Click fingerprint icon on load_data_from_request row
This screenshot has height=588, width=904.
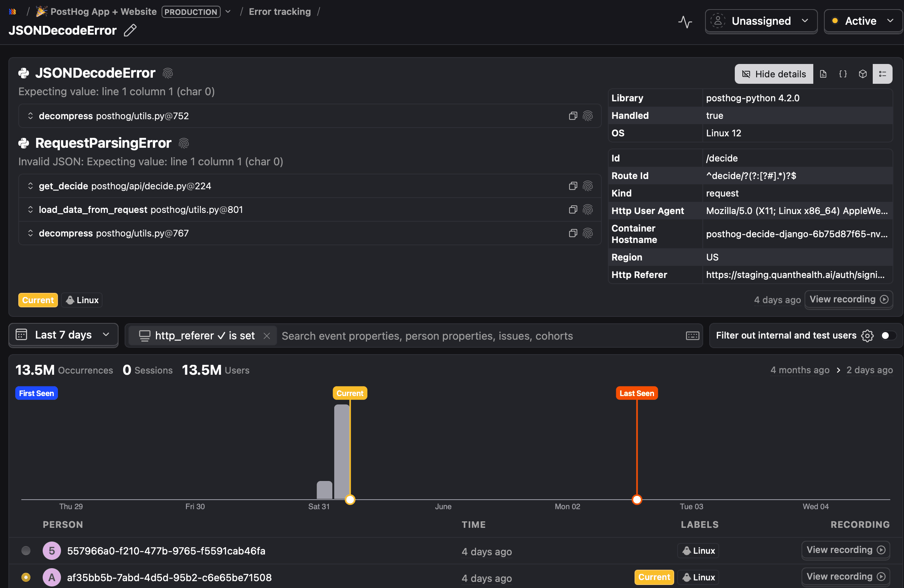coord(588,209)
